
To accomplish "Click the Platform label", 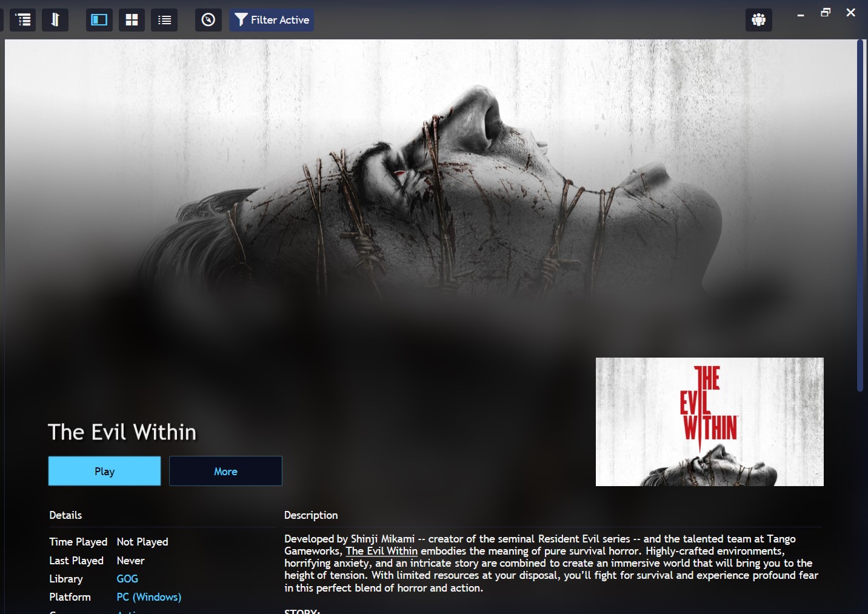I will click(x=70, y=597).
